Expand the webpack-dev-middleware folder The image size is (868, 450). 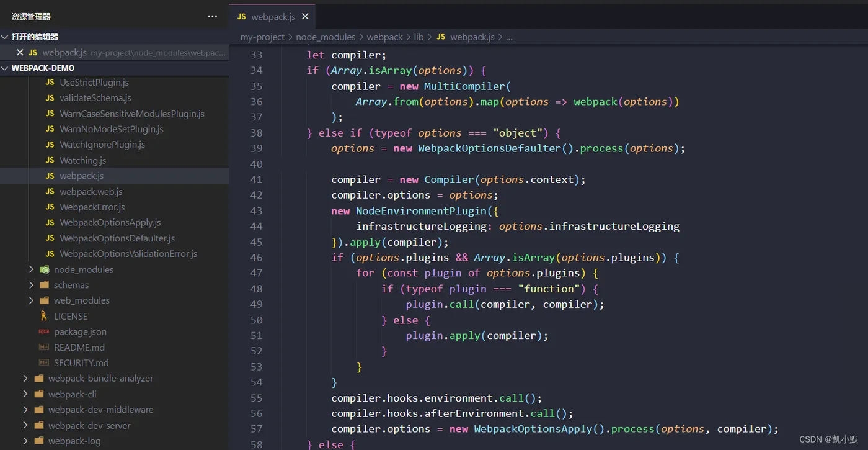tap(25, 410)
